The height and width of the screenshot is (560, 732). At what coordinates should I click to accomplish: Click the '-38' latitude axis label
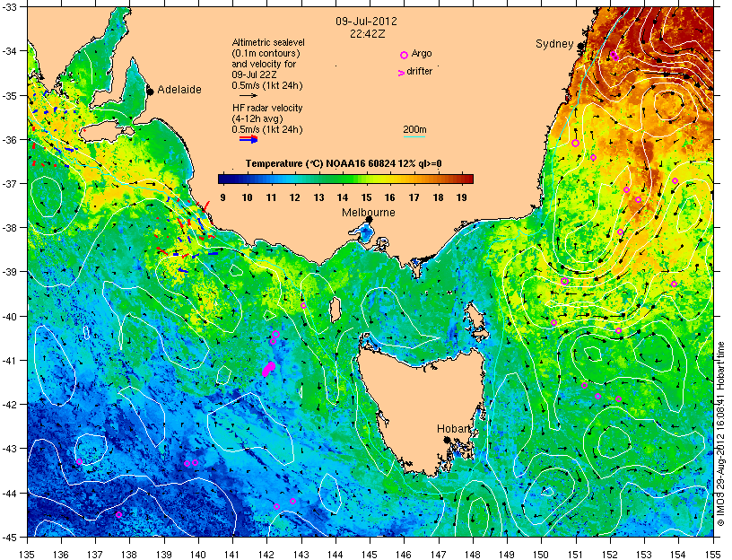point(10,228)
